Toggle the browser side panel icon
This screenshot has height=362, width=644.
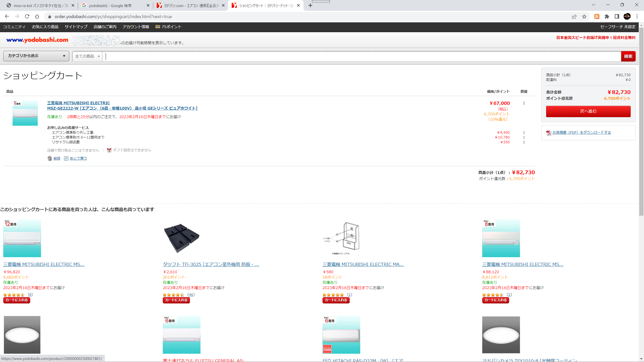pyautogui.click(x=617, y=17)
